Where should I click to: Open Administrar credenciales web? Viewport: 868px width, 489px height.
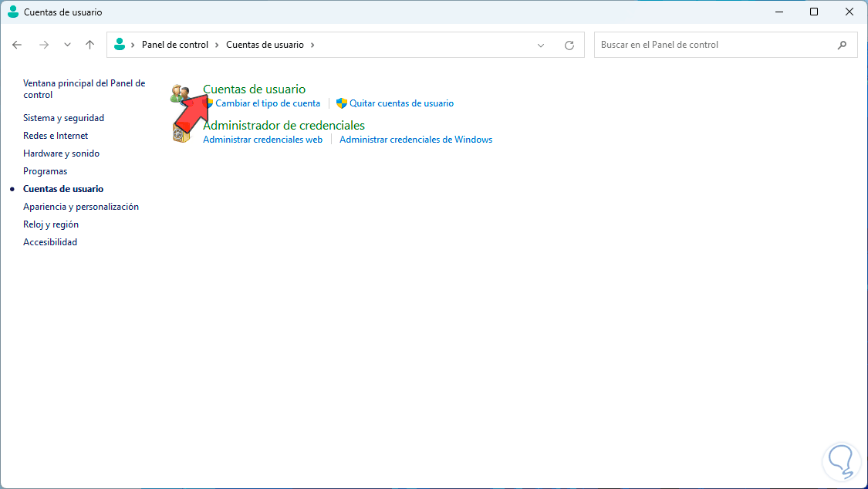pos(262,140)
